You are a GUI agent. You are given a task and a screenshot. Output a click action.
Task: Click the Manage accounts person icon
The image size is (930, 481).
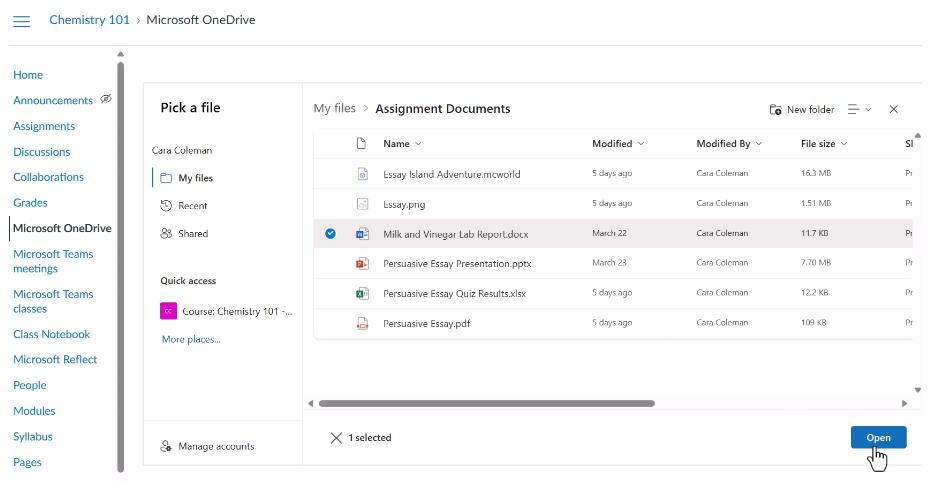pyautogui.click(x=166, y=446)
